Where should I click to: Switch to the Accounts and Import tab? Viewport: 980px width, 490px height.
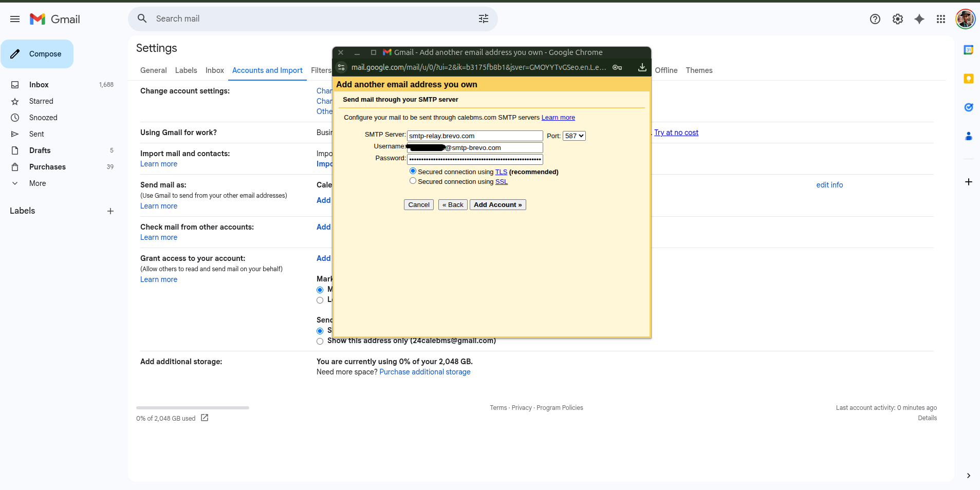(267, 70)
